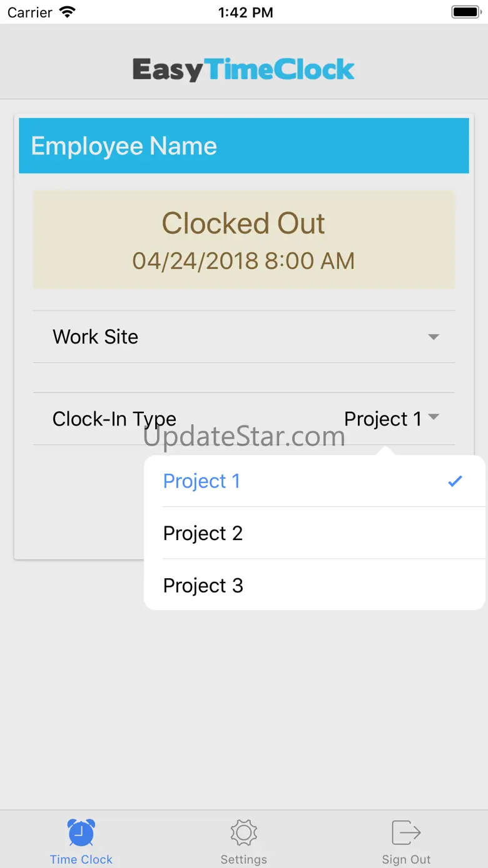Collapse the Clock-In Type dropdown arrow
The width and height of the screenshot is (488, 868).
pyautogui.click(x=434, y=417)
